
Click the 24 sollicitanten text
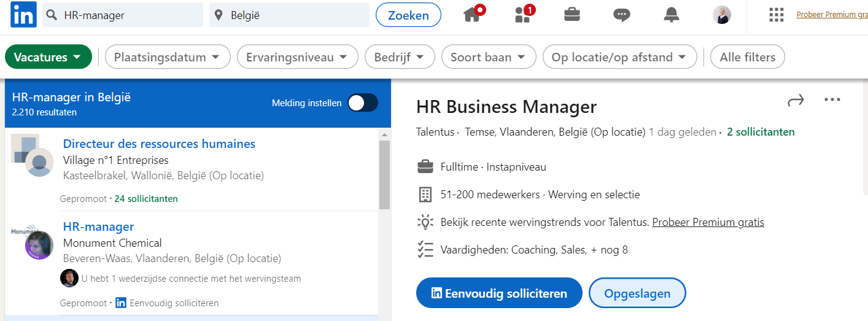tap(146, 198)
